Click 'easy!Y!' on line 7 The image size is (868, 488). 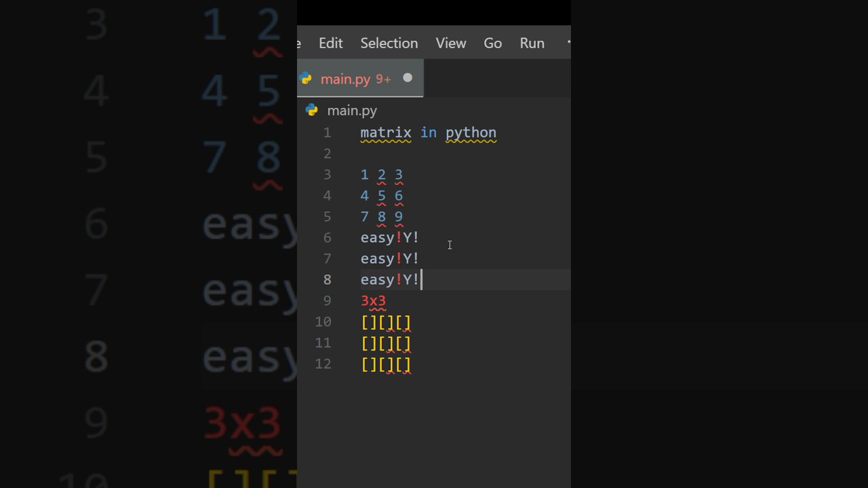(390, 259)
